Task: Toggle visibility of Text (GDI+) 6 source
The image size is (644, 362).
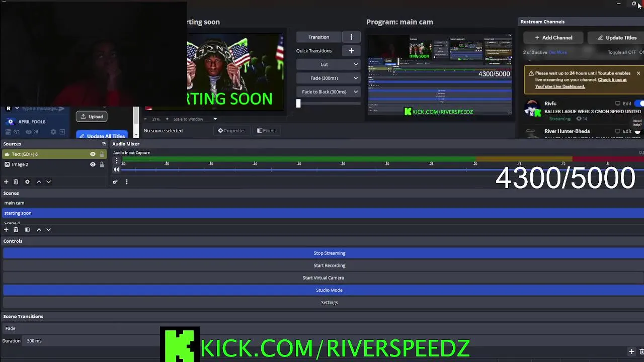Action: (x=93, y=154)
